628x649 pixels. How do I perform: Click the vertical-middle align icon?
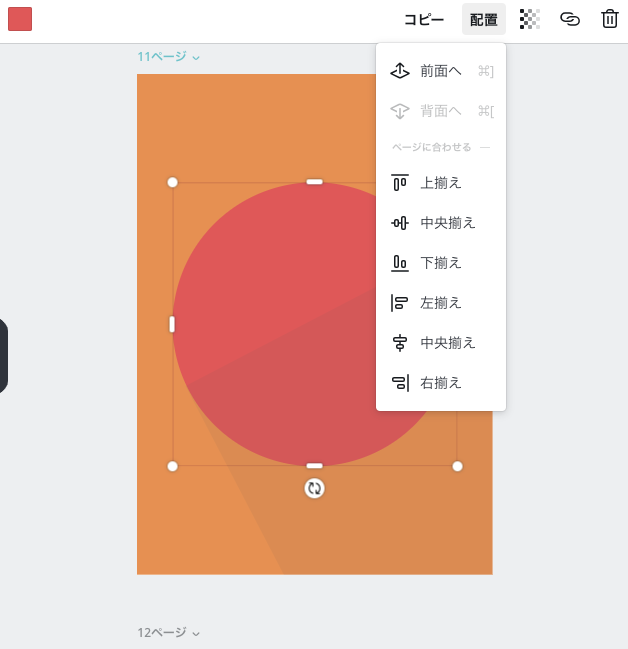point(400,223)
